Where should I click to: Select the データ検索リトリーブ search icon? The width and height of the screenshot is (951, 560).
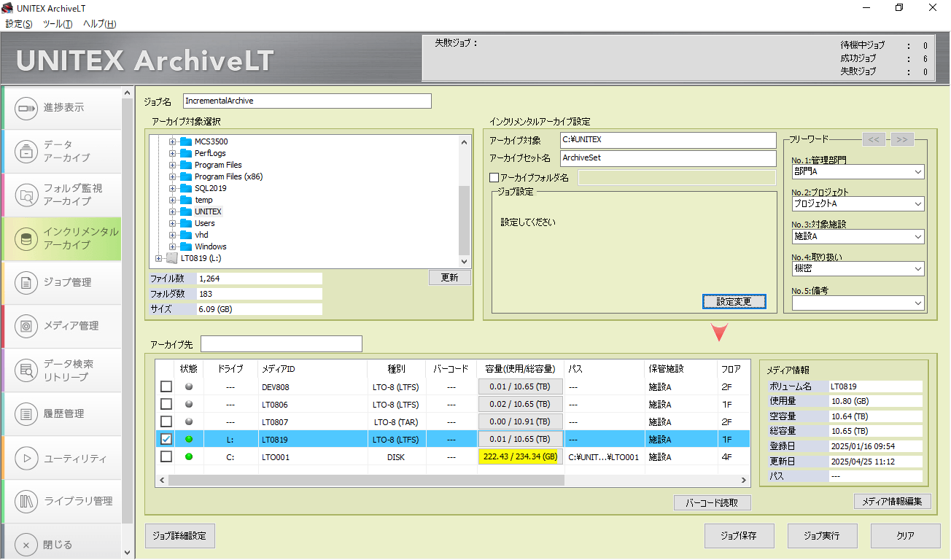27,370
